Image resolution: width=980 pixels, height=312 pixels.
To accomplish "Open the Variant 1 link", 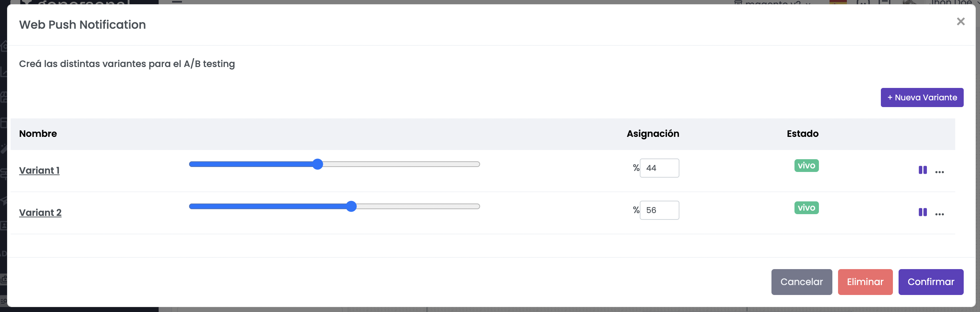I will pos(39,170).
